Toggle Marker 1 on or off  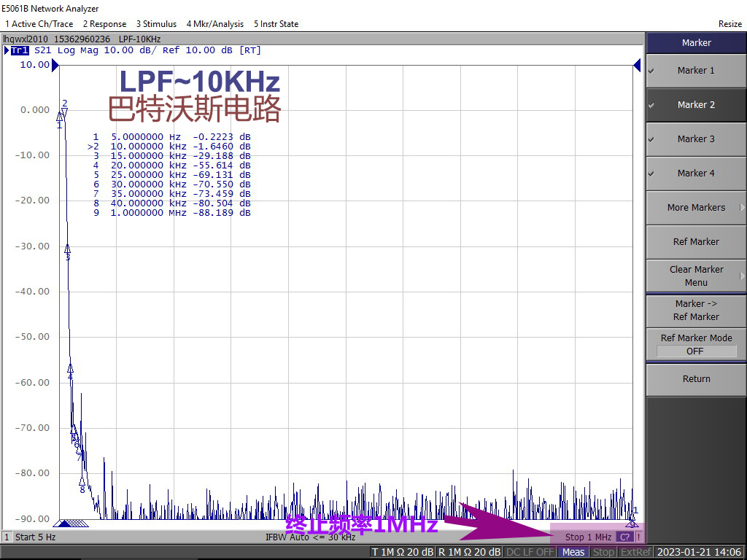click(x=696, y=71)
